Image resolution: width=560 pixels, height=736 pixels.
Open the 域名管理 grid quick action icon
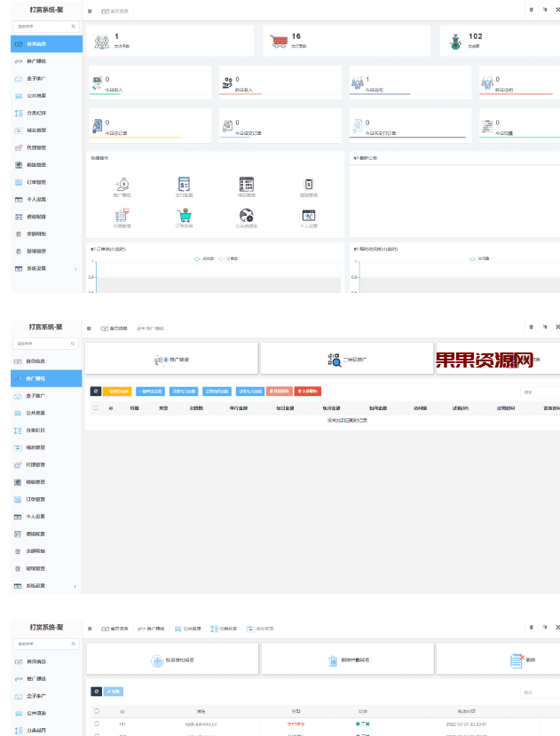[x=247, y=185]
